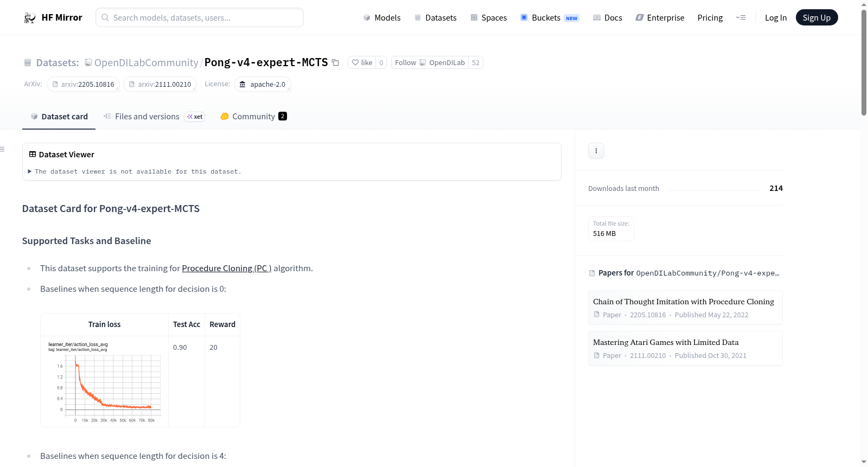Click the downloads count 214
Viewport: 868px width, 467px height.
point(776,188)
